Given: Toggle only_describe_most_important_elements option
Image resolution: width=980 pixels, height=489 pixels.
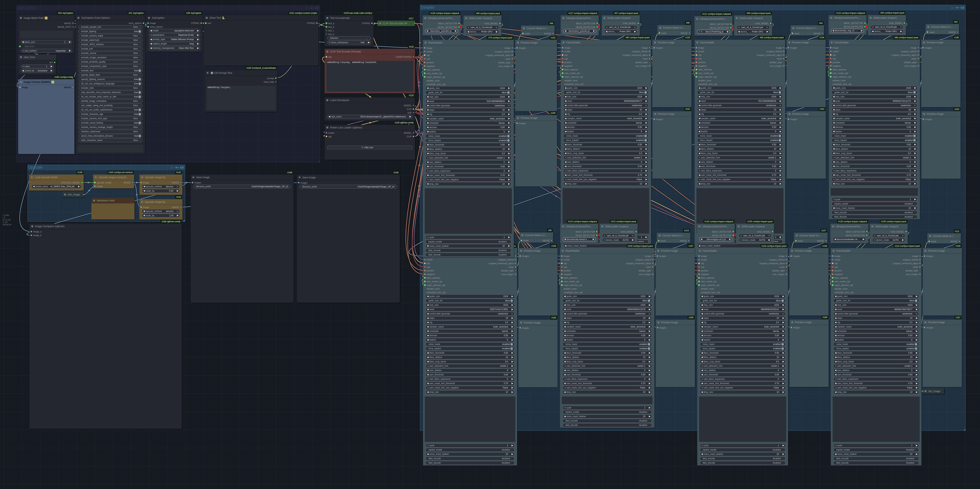Looking at the screenshot, I should [110, 92].
